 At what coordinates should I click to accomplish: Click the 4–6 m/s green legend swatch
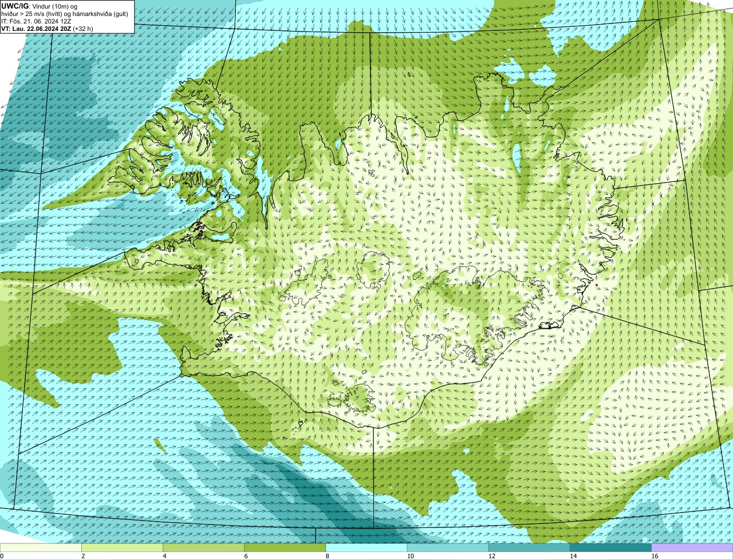[x=203, y=548]
